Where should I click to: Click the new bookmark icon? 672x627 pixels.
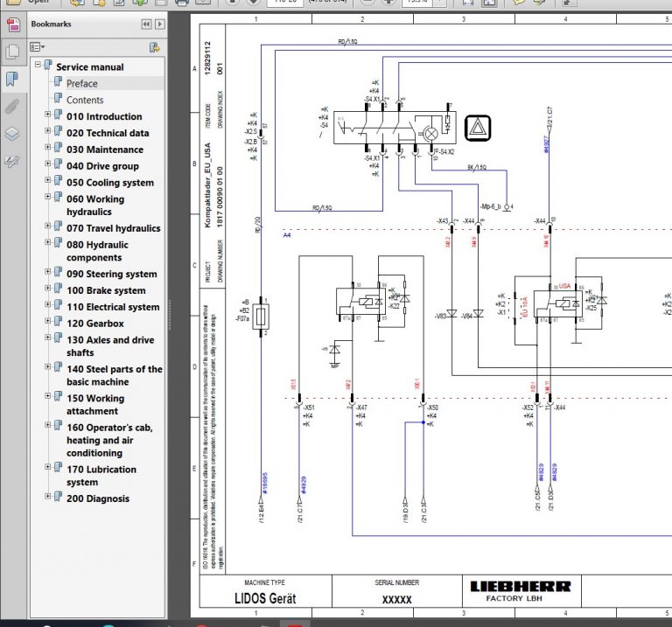pyautogui.click(x=154, y=47)
